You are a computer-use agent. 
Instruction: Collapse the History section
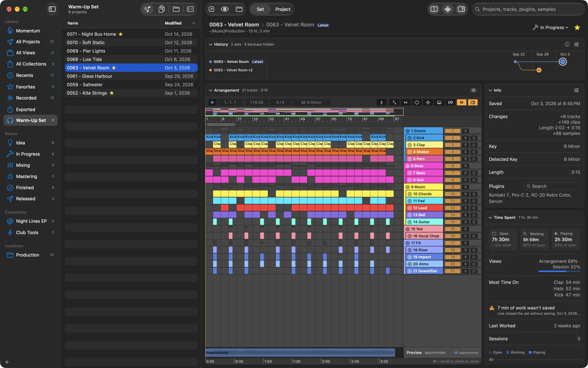(x=210, y=44)
